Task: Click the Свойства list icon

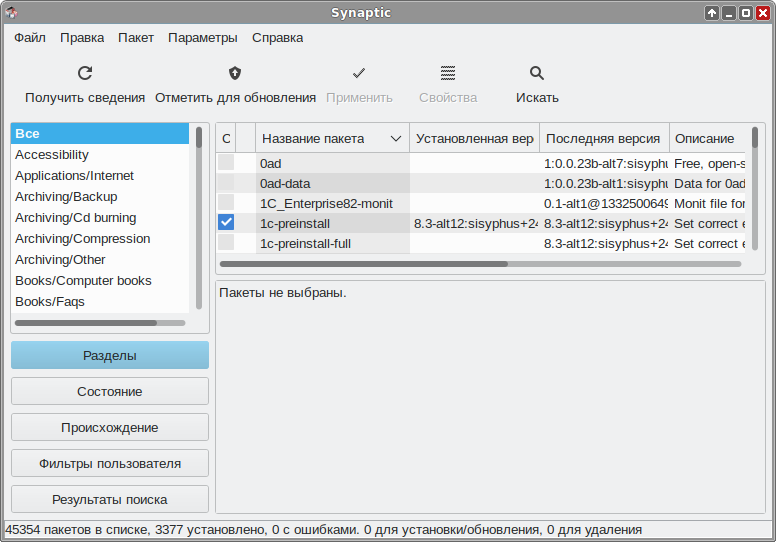Action: (x=448, y=73)
